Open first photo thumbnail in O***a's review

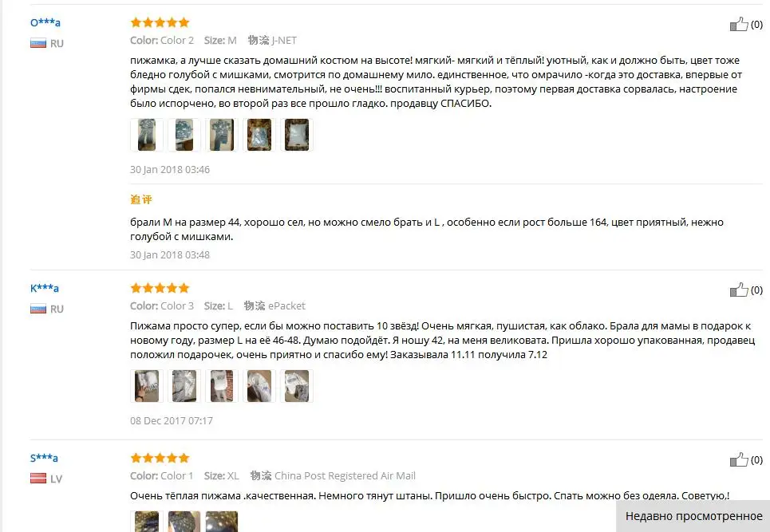pyautogui.click(x=147, y=135)
